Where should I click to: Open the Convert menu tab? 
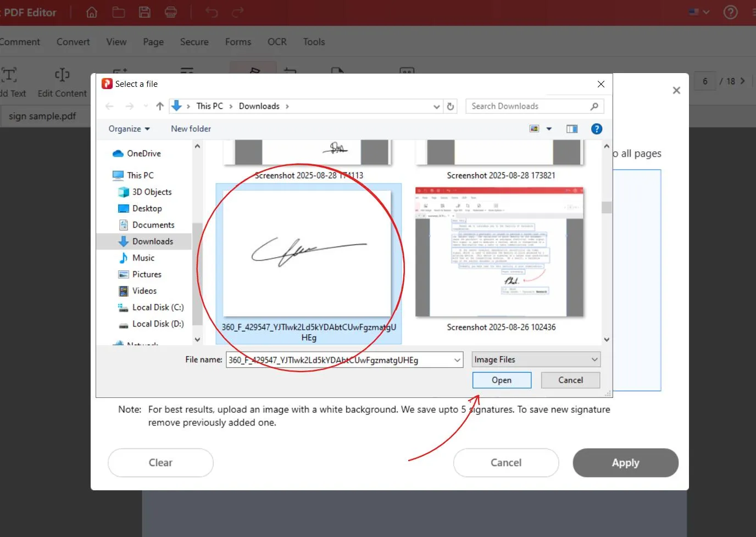click(73, 42)
